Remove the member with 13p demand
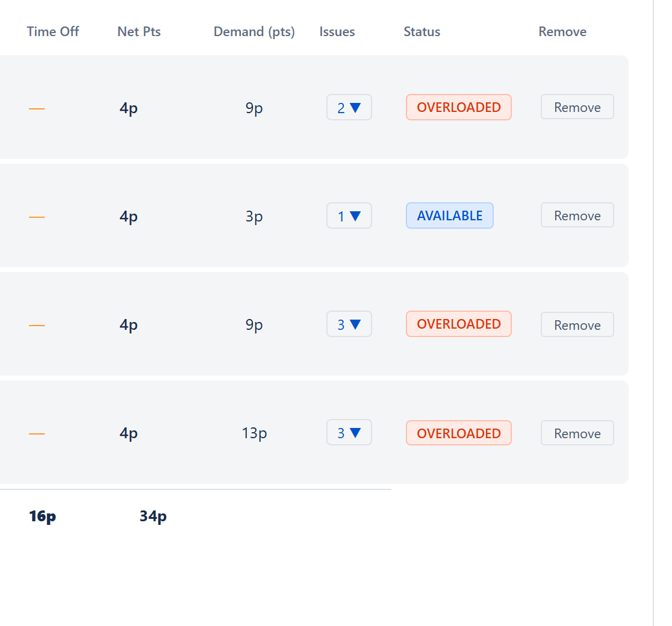This screenshot has height=626, width=672. (577, 433)
